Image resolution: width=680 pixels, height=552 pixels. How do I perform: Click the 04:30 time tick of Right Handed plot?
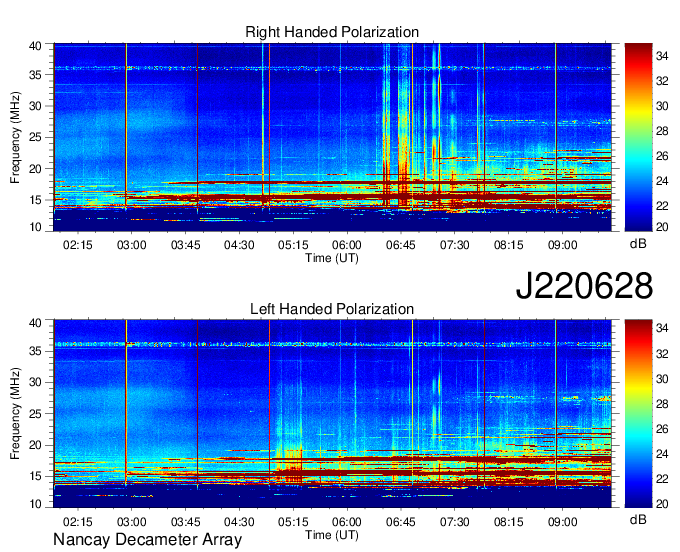239,245
